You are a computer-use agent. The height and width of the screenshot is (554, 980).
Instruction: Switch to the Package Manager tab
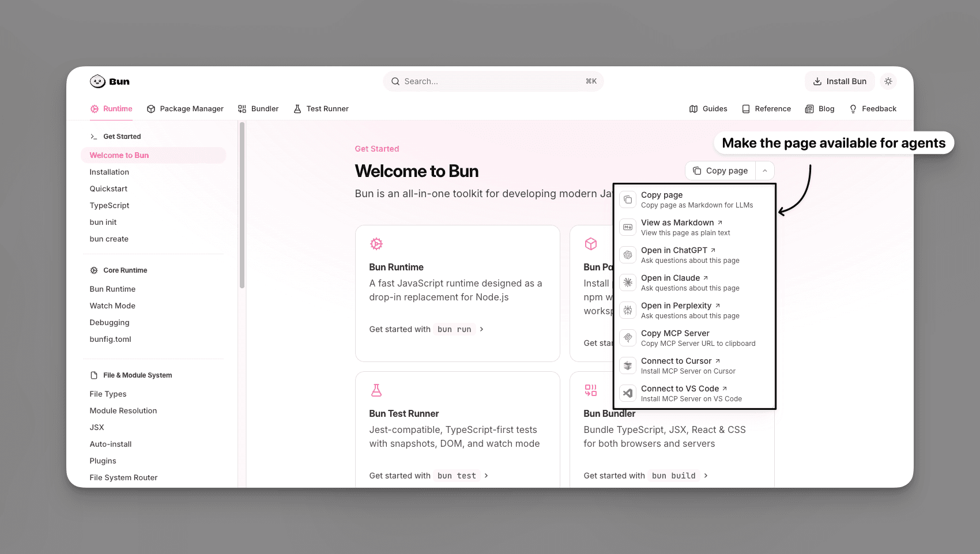[185, 108]
